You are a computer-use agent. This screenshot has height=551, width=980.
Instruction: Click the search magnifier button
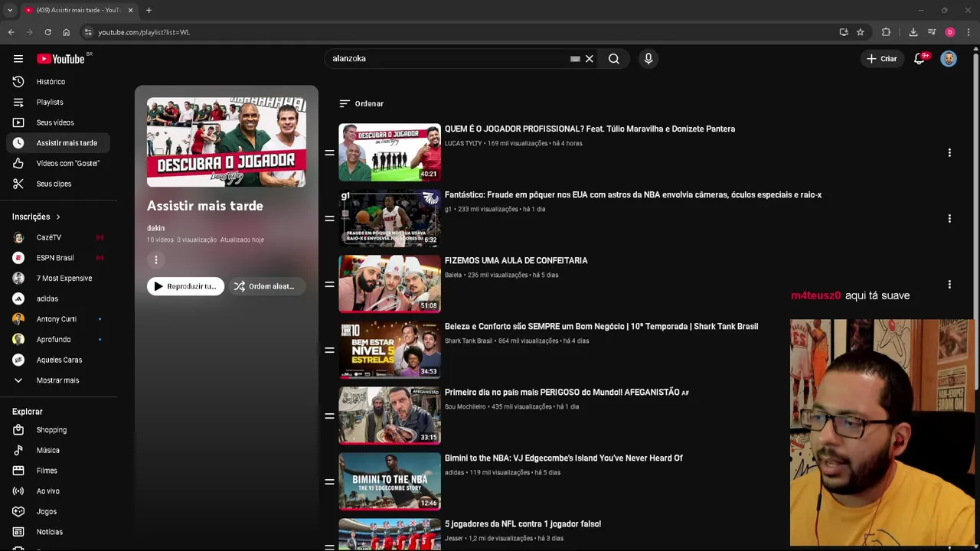point(613,59)
